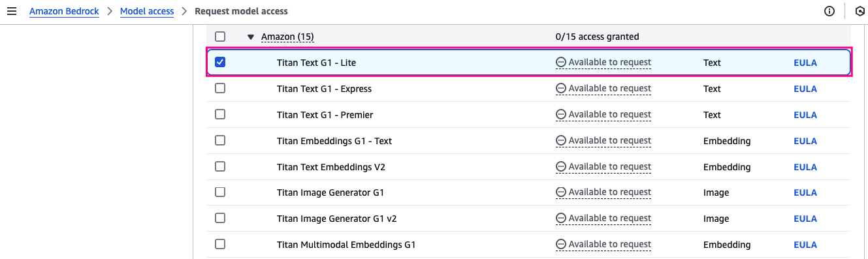Image resolution: width=868 pixels, height=259 pixels.
Task: Open 'Available to request' status for Titan Embeddings G1 - Text
Action: [x=603, y=141]
